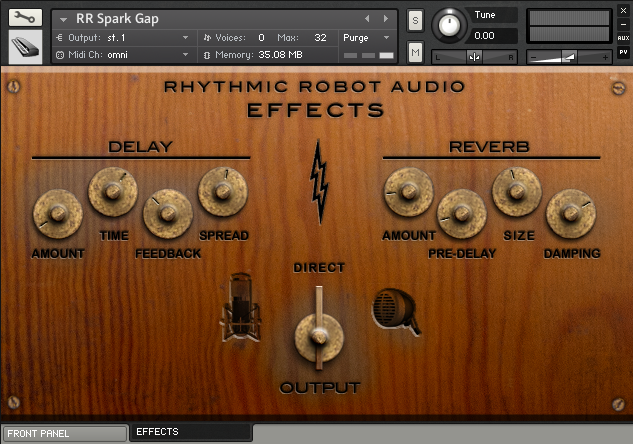The width and height of the screenshot is (633, 444).
Task: Select the vintage speaker output icon
Action: (x=396, y=311)
